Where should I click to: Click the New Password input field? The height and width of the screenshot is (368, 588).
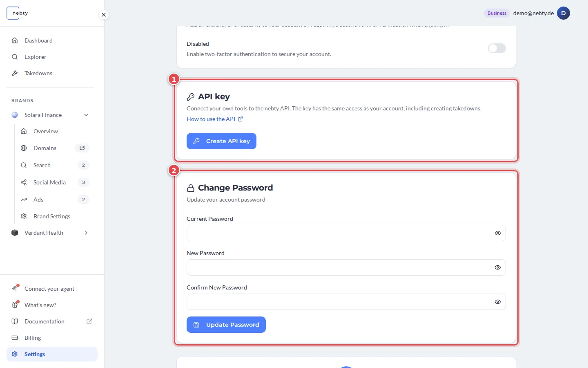click(346, 267)
